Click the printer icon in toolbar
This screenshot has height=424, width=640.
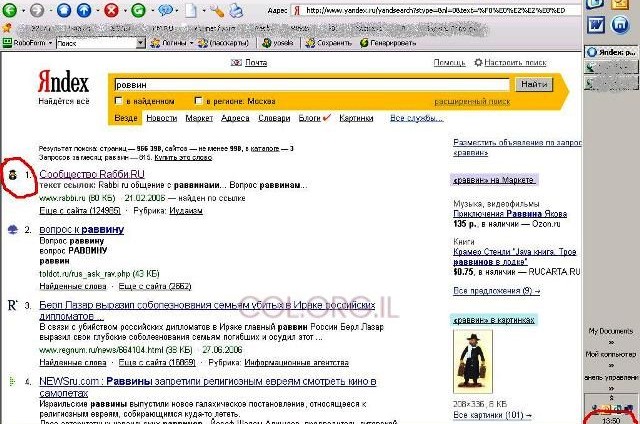[236, 11]
